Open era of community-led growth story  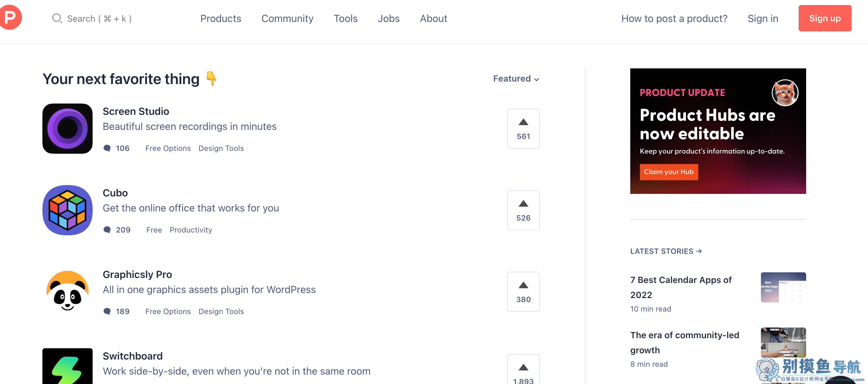[685, 343]
